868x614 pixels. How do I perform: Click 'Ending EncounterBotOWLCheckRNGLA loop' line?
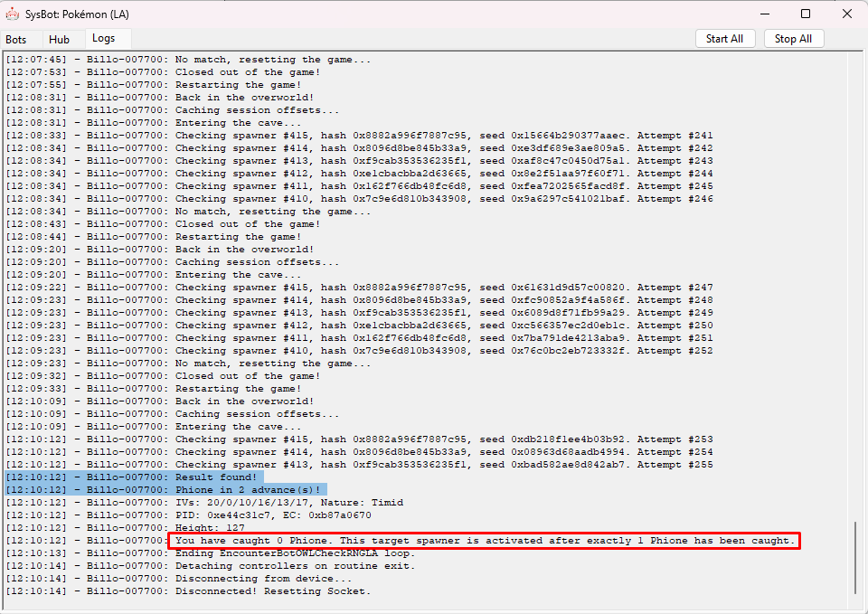pos(211,553)
